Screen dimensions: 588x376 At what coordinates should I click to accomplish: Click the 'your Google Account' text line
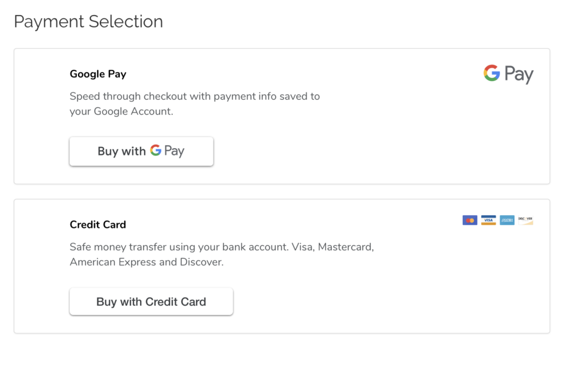121,111
